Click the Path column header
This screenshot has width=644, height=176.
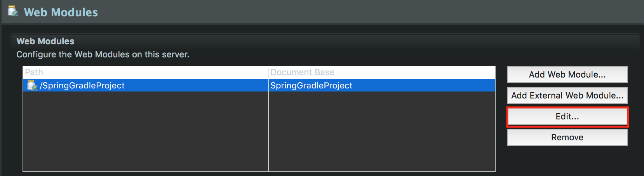click(x=34, y=72)
